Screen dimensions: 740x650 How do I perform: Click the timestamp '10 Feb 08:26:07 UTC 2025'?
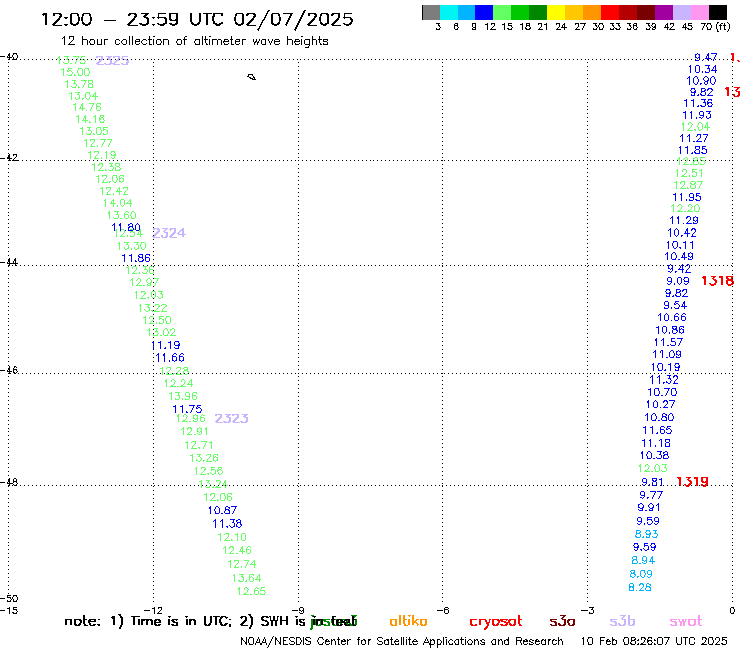pyautogui.click(x=654, y=642)
